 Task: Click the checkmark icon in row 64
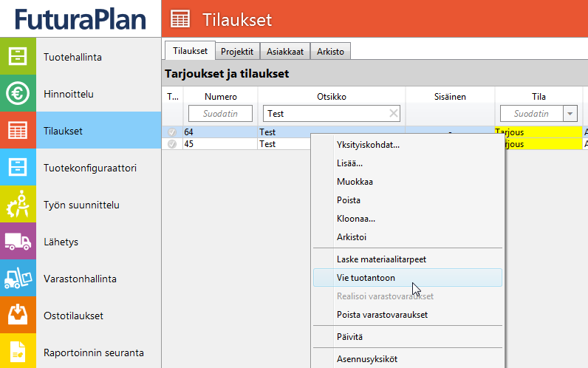[172, 132]
